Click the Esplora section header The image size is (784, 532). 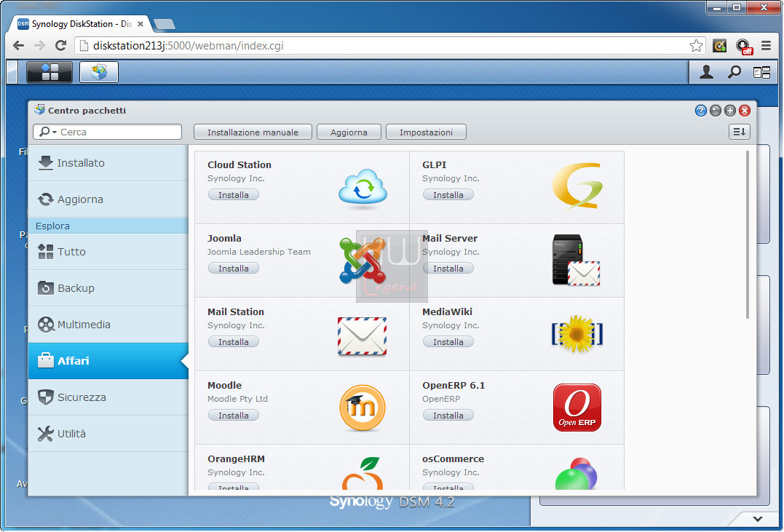pyautogui.click(x=108, y=226)
